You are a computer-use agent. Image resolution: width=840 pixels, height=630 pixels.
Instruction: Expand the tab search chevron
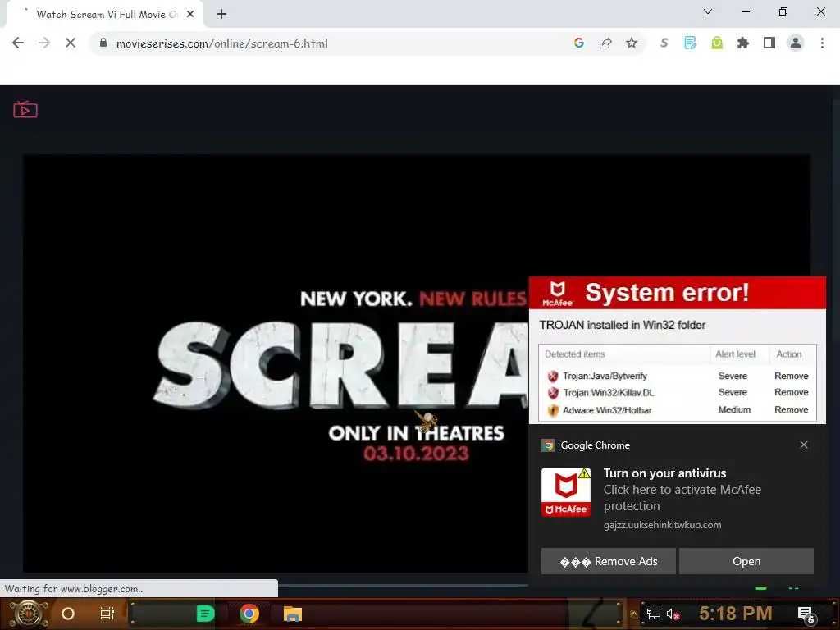(708, 11)
